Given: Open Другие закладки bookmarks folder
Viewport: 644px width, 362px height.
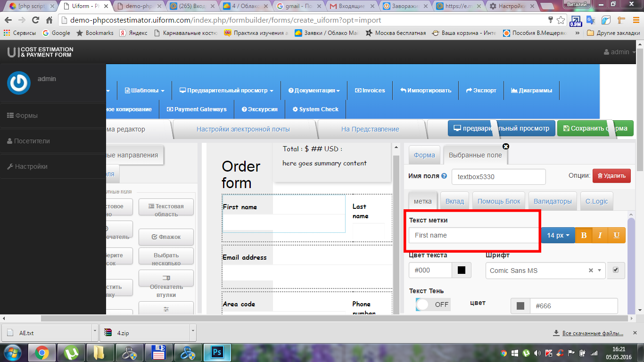Looking at the screenshot, I should pos(613,33).
